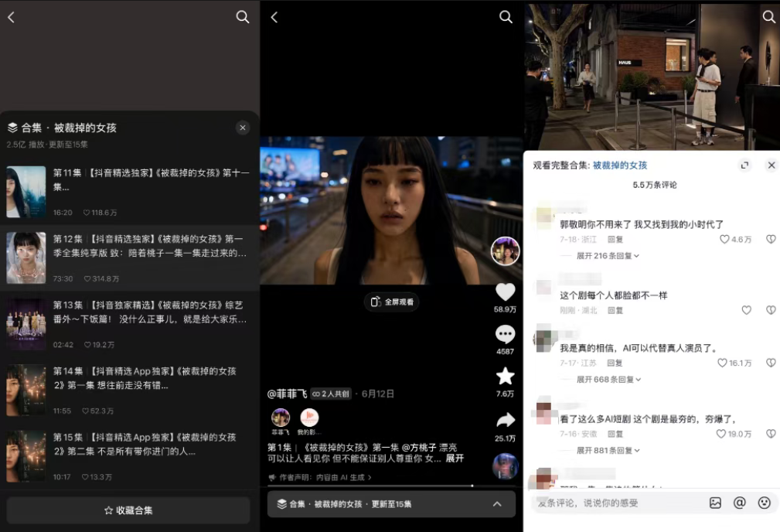Click like count 13.3万 on episode 15
780x532 pixels.
point(97,477)
